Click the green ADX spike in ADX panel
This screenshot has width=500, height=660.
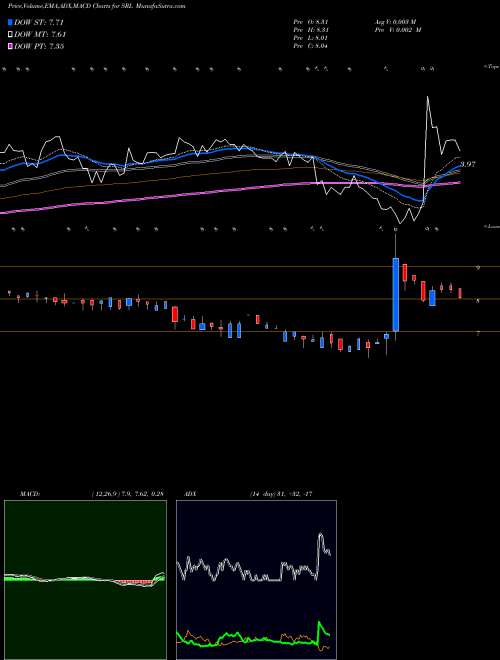click(x=320, y=623)
